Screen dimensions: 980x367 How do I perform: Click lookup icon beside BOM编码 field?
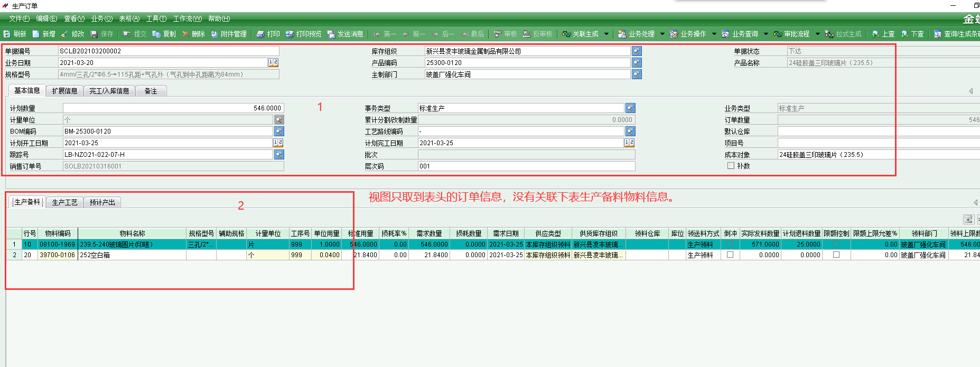click(279, 131)
